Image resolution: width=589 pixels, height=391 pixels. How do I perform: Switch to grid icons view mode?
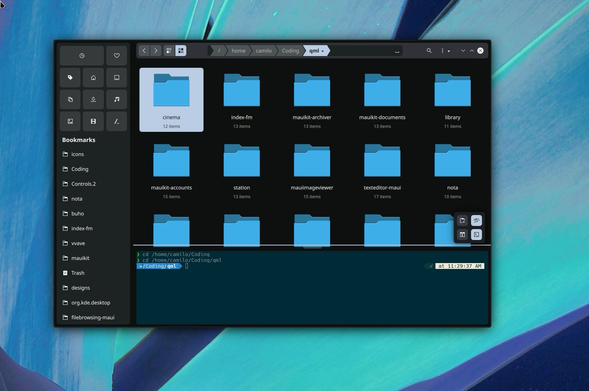(181, 50)
